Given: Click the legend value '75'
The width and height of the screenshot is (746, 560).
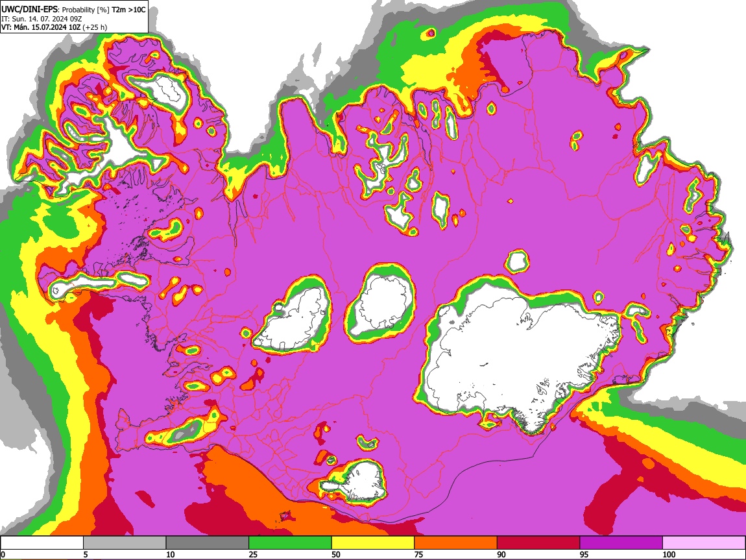Looking at the screenshot, I should (x=418, y=554).
